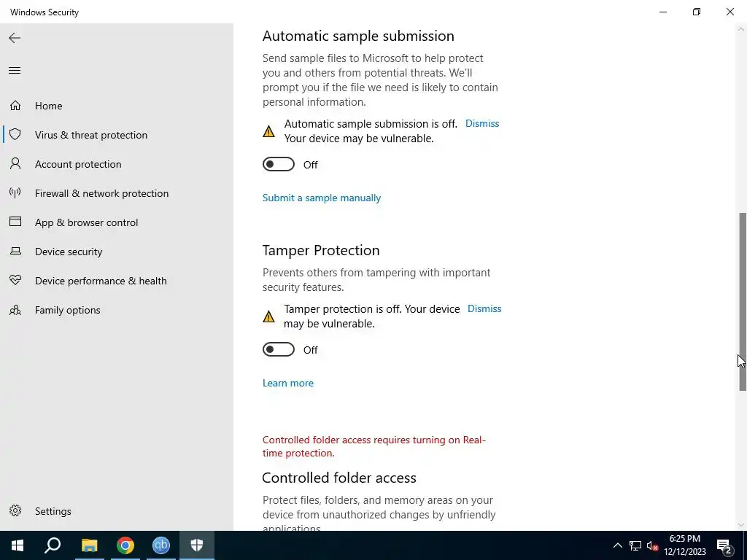Click the Virus & threat protection shield icon
This screenshot has width=747, height=560.
pos(15,134)
